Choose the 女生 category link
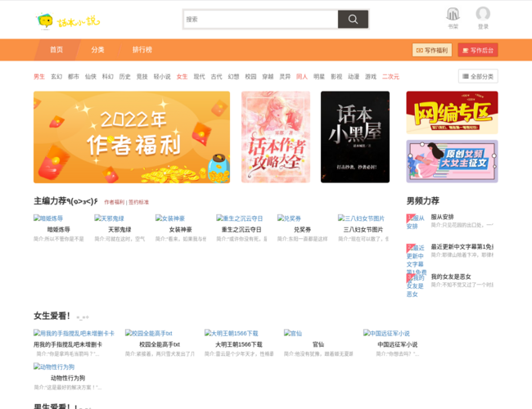The image size is (532, 409). 182,77
